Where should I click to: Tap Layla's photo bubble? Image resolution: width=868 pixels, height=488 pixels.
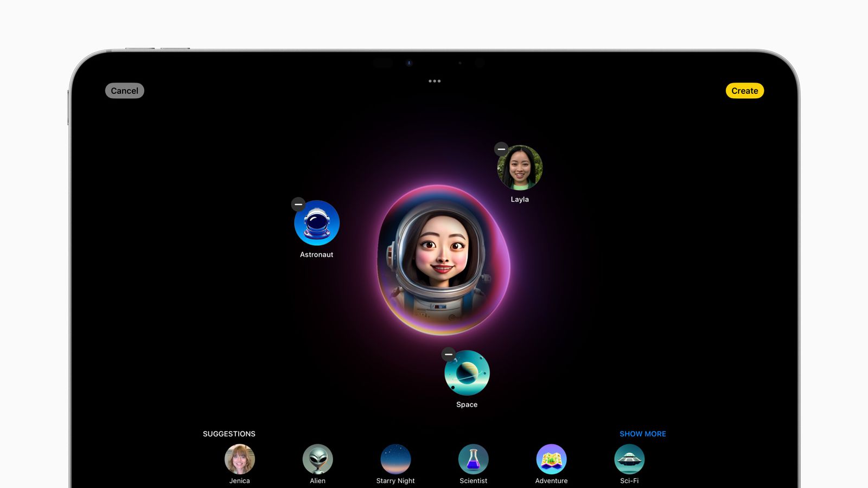pyautogui.click(x=520, y=168)
